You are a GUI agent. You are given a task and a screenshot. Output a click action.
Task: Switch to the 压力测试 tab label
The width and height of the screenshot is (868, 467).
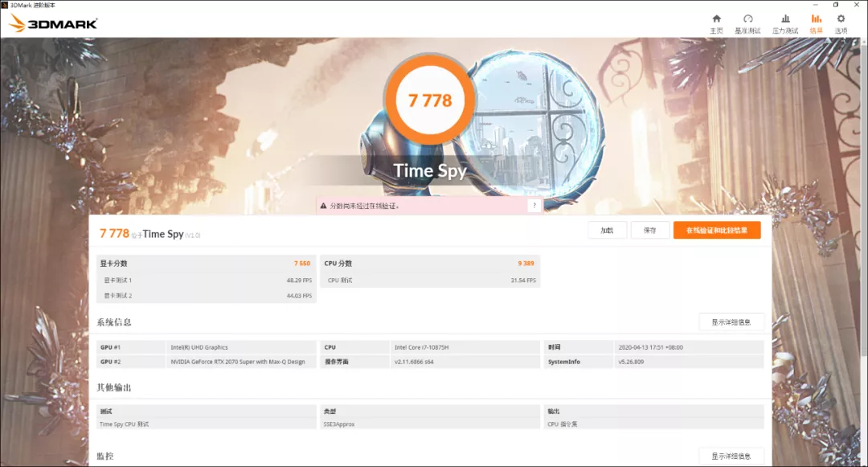point(784,31)
